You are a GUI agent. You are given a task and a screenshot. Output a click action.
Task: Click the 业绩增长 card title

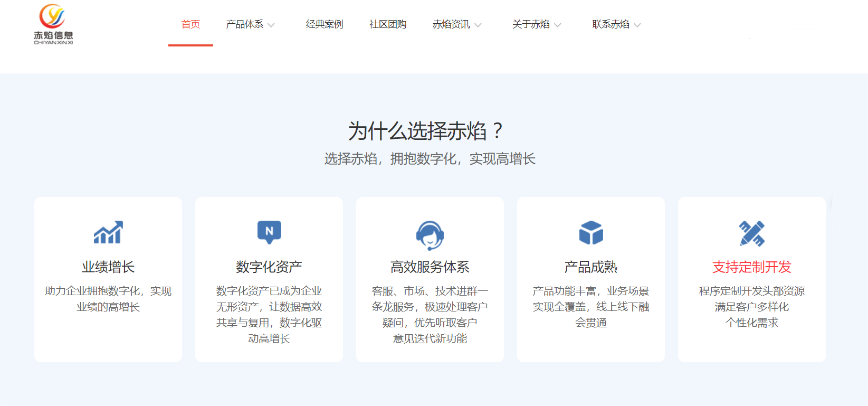point(108,267)
